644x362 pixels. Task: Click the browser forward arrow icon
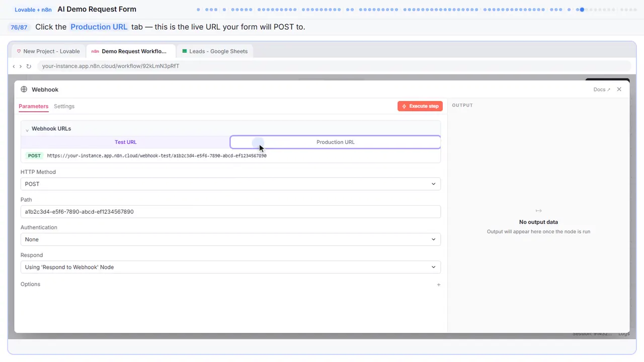click(x=21, y=66)
